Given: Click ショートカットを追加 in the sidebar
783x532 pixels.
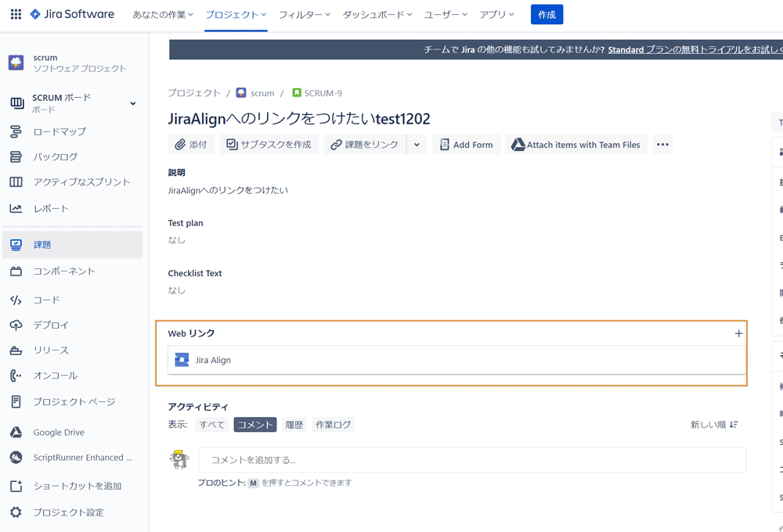Looking at the screenshot, I should pyautogui.click(x=78, y=486).
